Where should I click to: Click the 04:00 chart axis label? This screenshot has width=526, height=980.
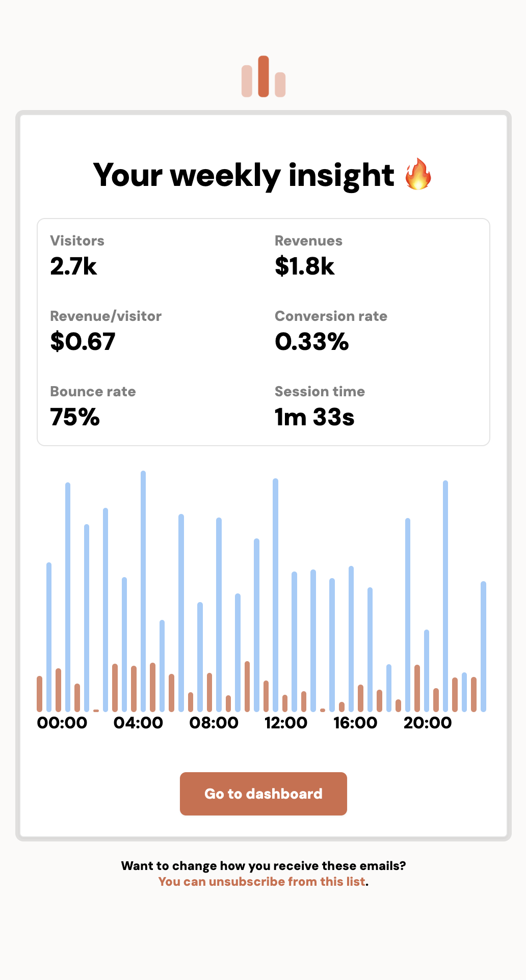(x=138, y=723)
